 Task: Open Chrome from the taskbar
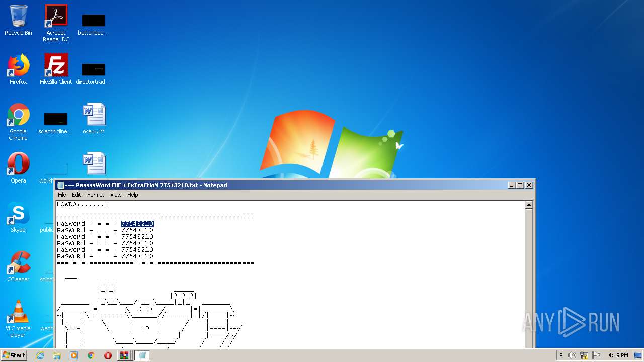91,355
